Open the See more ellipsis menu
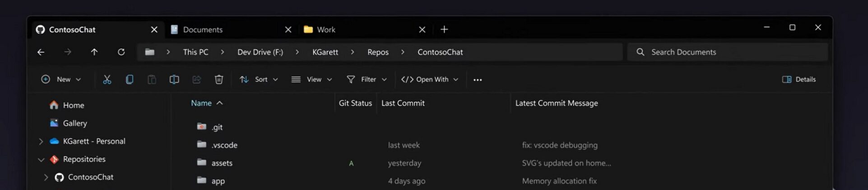The image size is (868, 190). point(478,80)
